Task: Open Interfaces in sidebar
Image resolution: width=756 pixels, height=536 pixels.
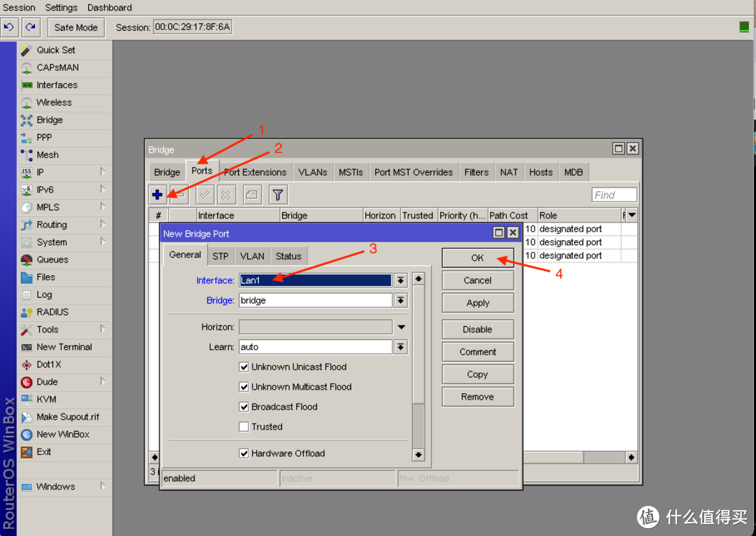Action: point(65,85)
